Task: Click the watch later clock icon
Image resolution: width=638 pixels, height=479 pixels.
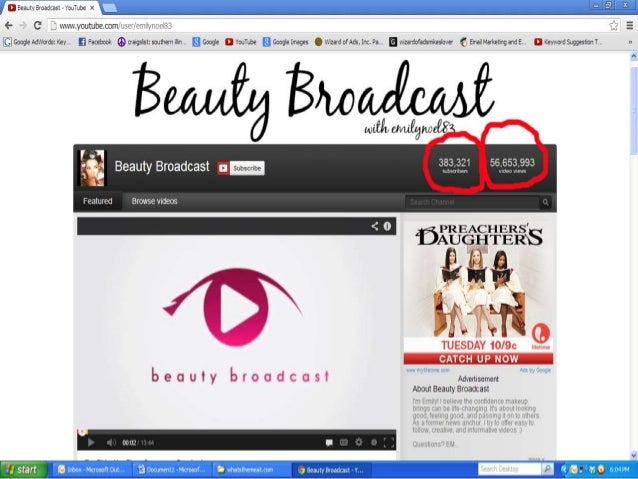Action: click(374, 442)
